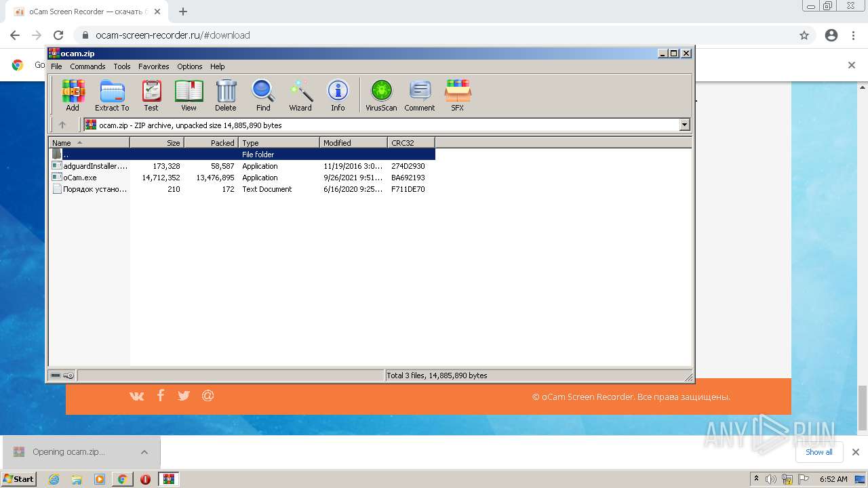868x488 pixels.
Task: Launch the Wizard wand tool
Action: tap(300, 96)
